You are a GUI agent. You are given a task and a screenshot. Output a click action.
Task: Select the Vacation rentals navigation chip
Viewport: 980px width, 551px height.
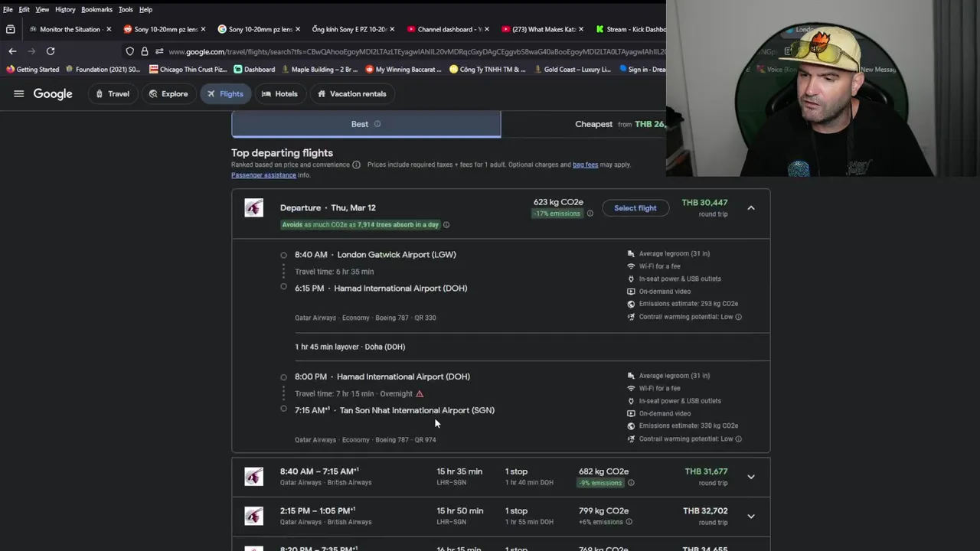pos(352,94)
